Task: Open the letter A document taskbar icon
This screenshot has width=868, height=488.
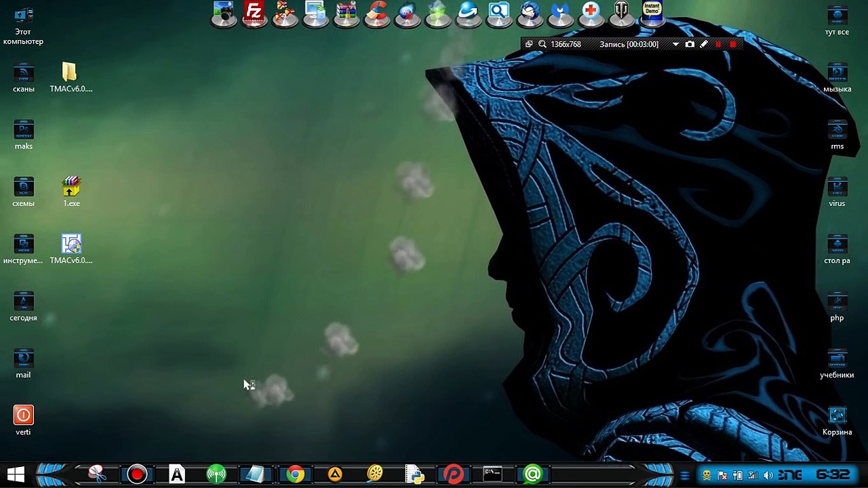Action: pyautogui.click(x=177, y=474)
